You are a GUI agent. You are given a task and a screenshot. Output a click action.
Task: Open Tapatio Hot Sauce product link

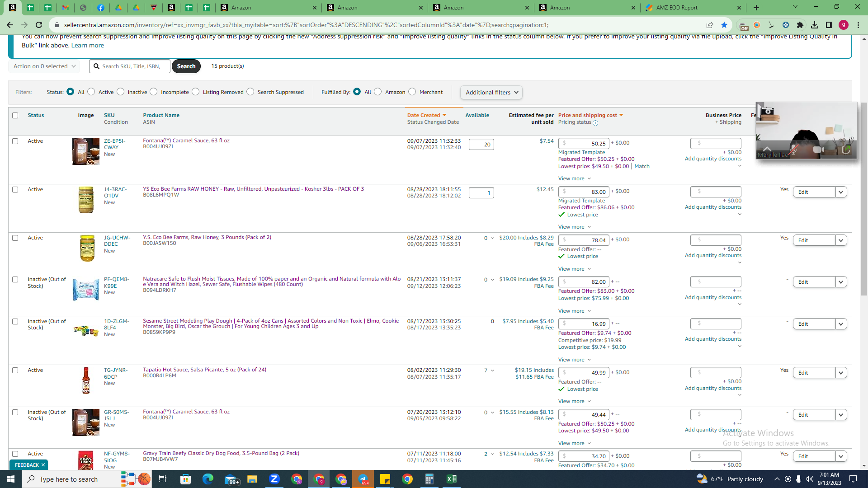click(x=204, y=370)
